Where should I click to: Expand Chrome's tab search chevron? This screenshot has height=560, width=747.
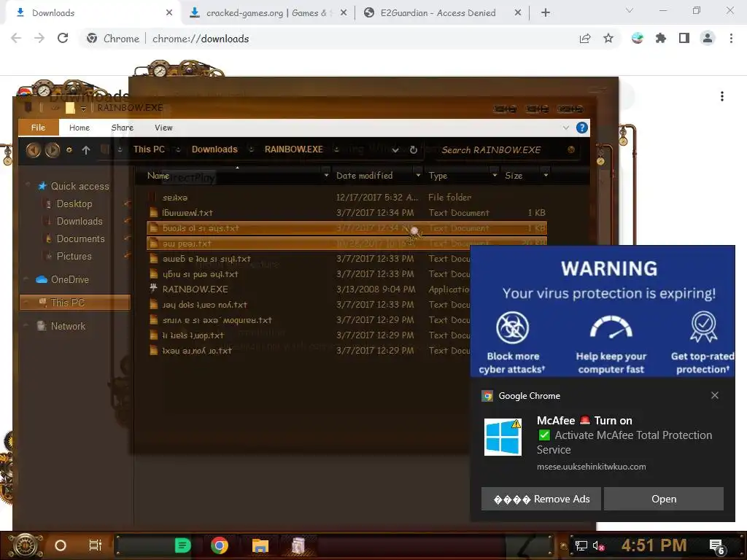630,10
